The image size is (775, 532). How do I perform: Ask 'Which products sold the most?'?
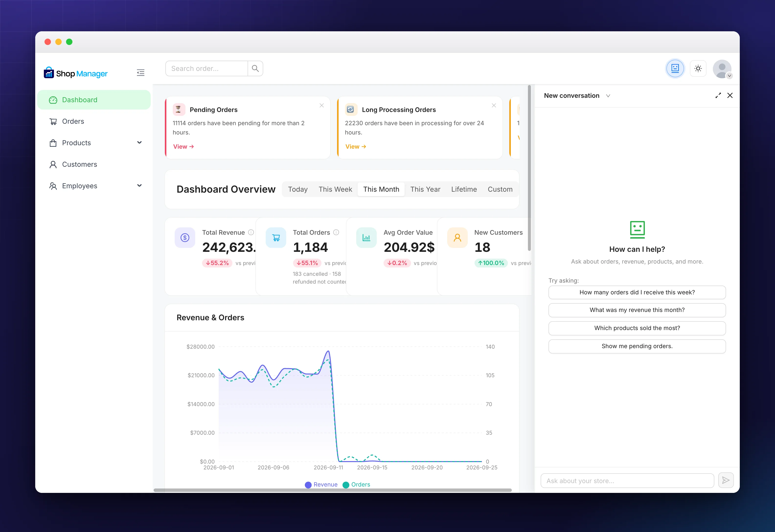637,328
